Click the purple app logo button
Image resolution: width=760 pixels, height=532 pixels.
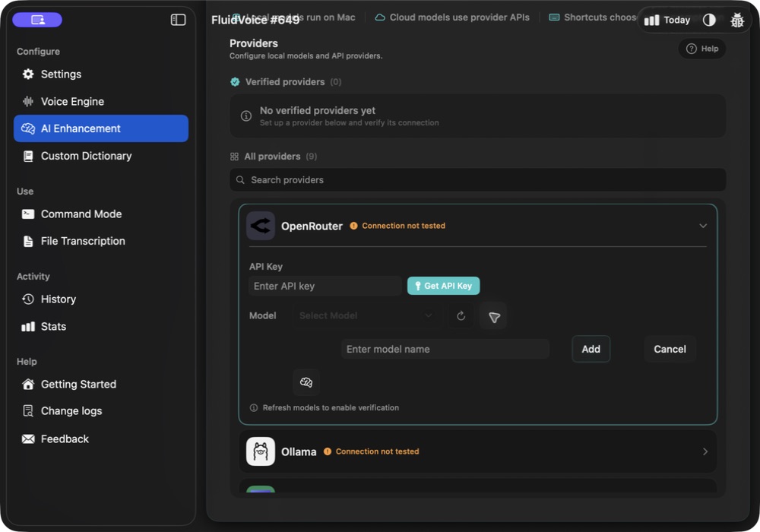click(37, 20)
